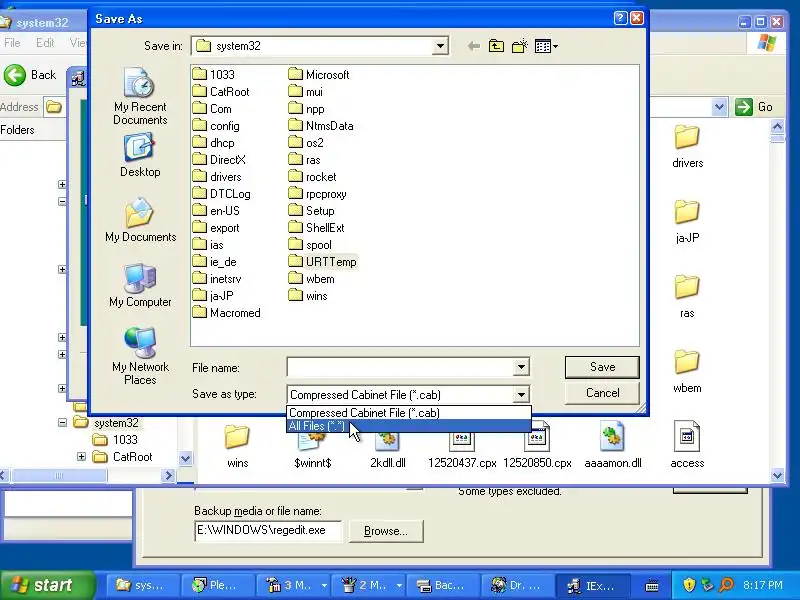Select the CatRoot folder in file list
This screenshot has height=600, width=800.
point(221,92)
